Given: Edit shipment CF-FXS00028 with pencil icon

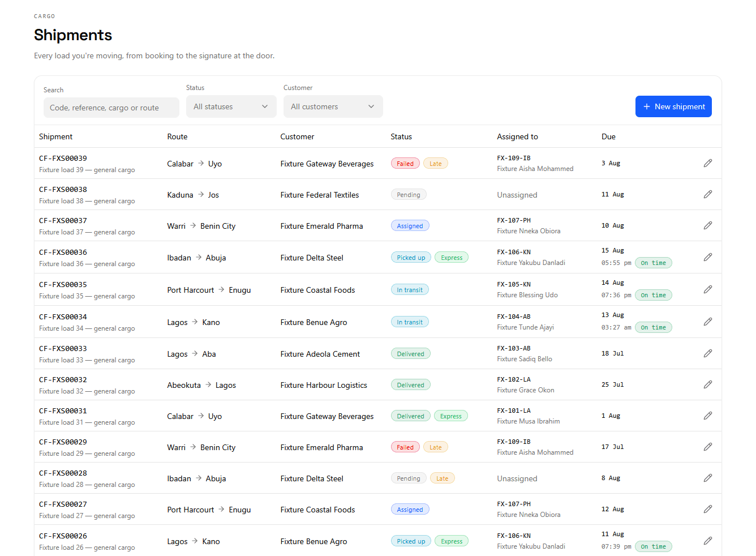Looking at the screenshot, I should [x=707, y=478].
